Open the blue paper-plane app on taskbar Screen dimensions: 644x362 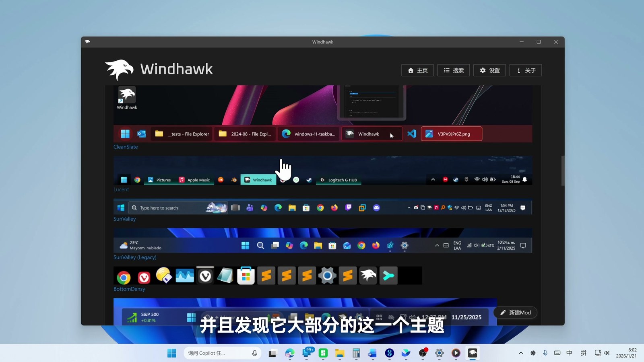click(406, 353)
